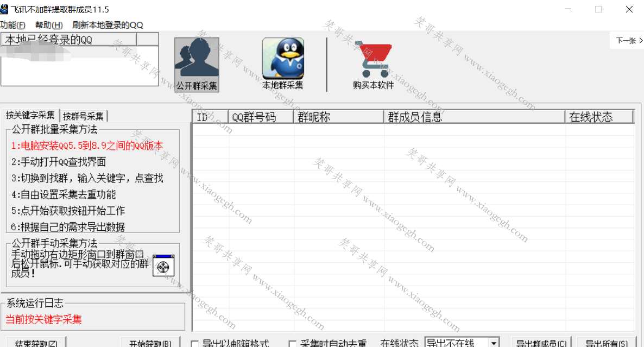The width and height of the screenshot is (644, 347).
Task: Open the 功能(F) menu
Action: click(12, 25)
